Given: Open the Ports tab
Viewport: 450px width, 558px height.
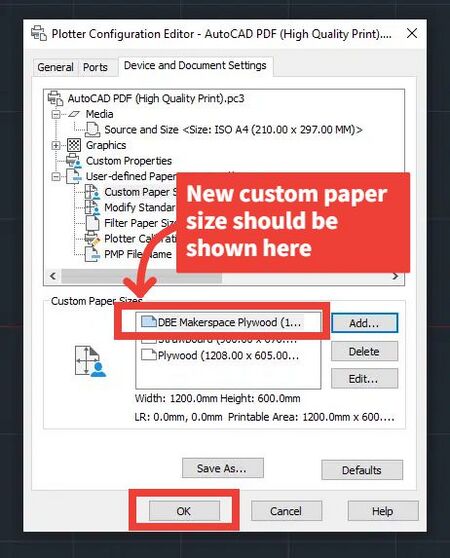Looking at the screenshot, I should pos(95,67).
